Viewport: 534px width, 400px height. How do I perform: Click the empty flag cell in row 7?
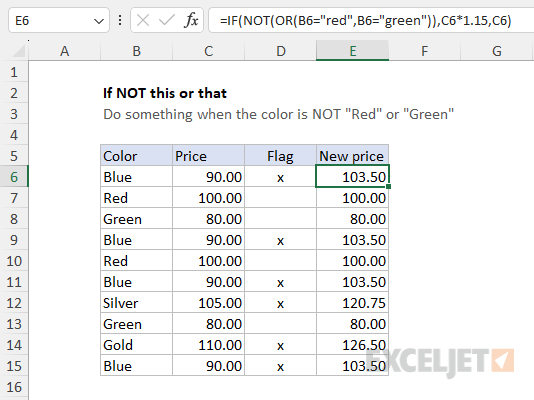point(281,198)
